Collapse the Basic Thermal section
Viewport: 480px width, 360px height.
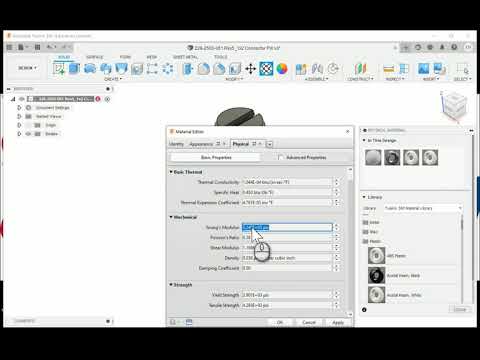[171, 172]
